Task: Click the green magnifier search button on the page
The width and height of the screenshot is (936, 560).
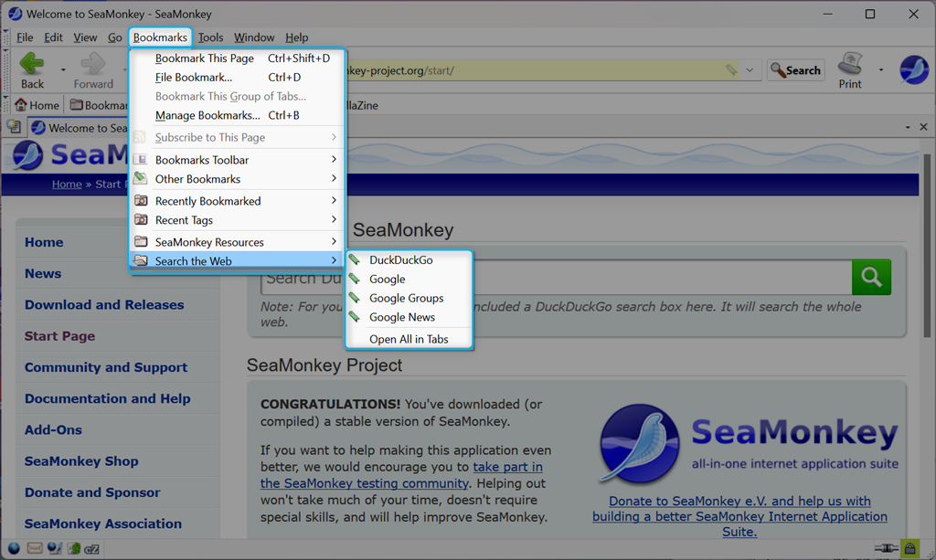Action: [x=871, y=277]
